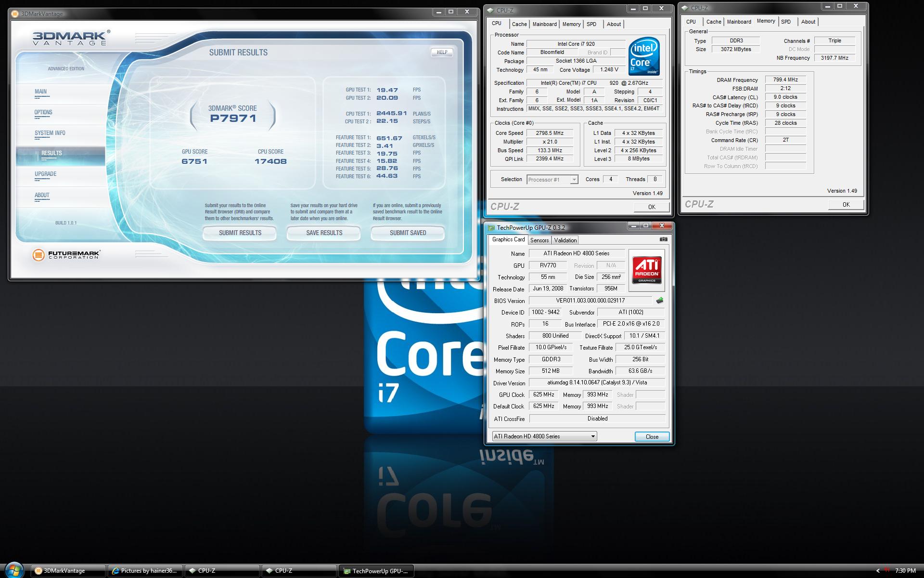
Task: Click the Core Speed value 2798.5 MHz
Action: tap(550, 133)
